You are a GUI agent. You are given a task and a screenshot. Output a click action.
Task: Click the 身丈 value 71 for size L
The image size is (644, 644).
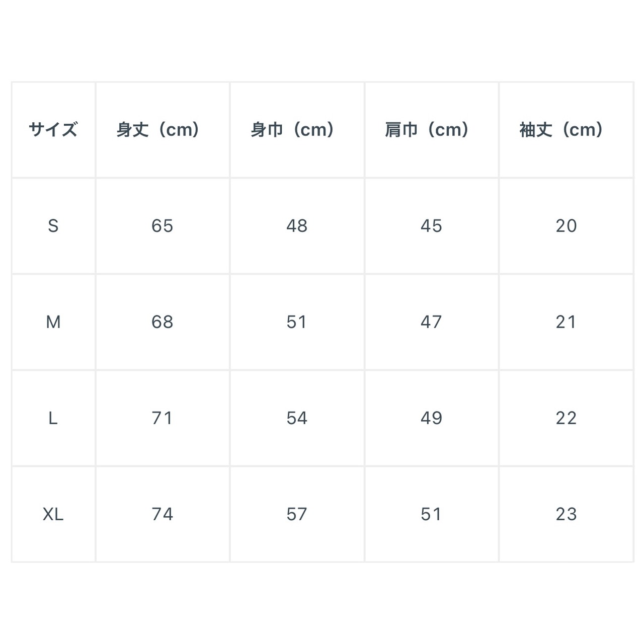click(x=162, y=418)
